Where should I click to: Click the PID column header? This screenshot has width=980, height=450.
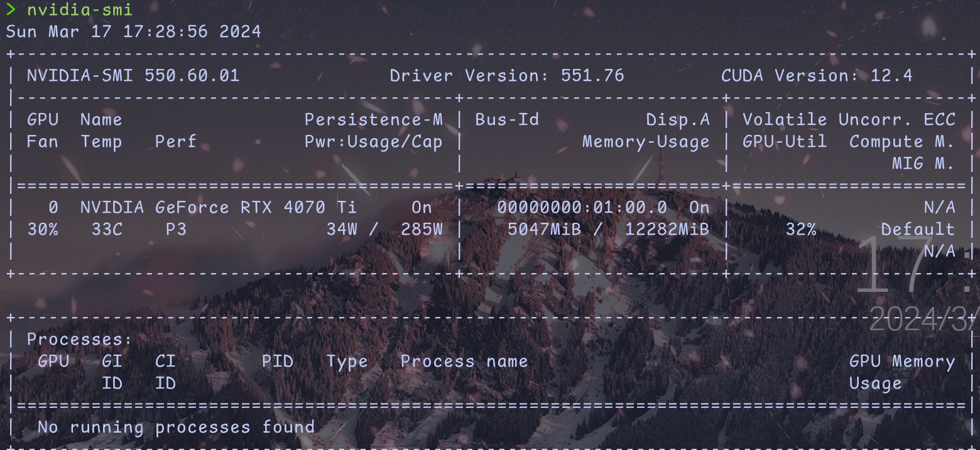coord(277,362)
